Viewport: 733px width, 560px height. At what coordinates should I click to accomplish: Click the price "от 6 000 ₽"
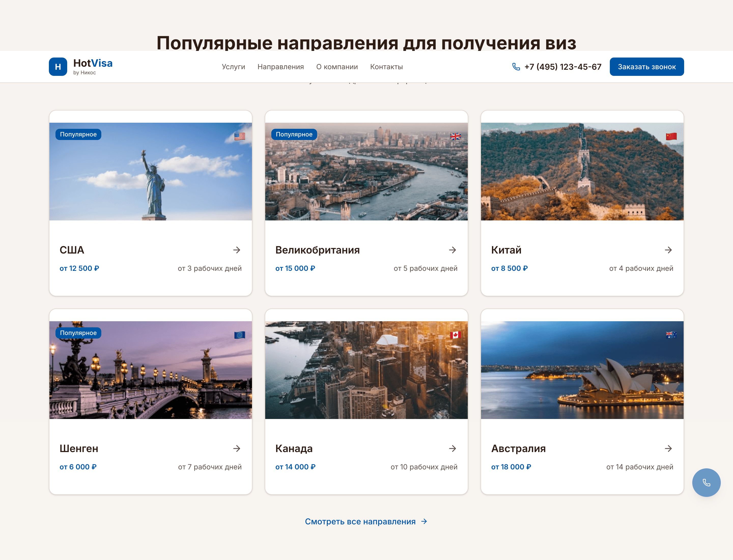[x=78, y=467]
